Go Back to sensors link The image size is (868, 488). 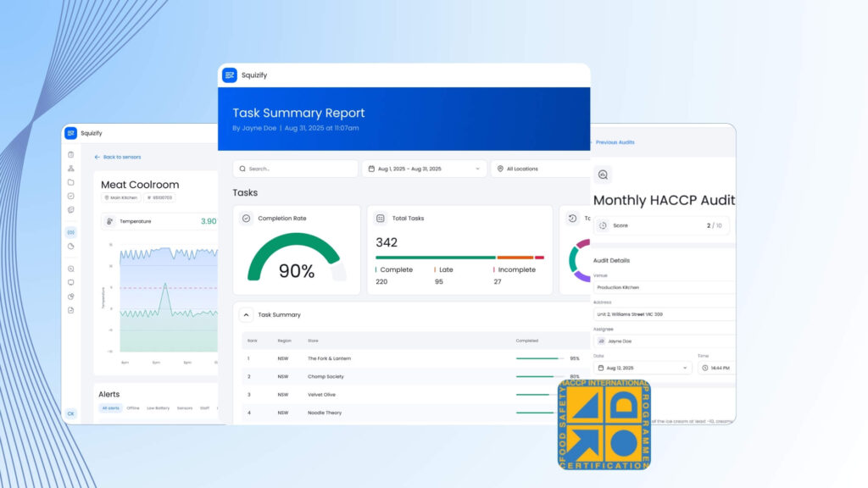tap(118, 157)
